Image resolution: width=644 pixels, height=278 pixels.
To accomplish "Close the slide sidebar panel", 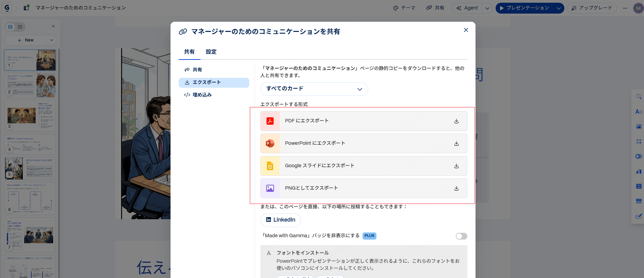I will (53, 26).
